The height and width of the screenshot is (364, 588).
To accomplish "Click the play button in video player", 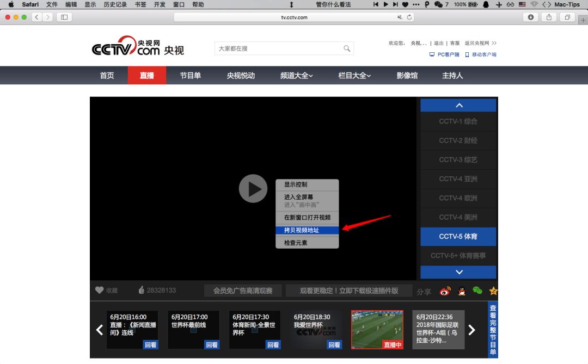I will [253, 189].
